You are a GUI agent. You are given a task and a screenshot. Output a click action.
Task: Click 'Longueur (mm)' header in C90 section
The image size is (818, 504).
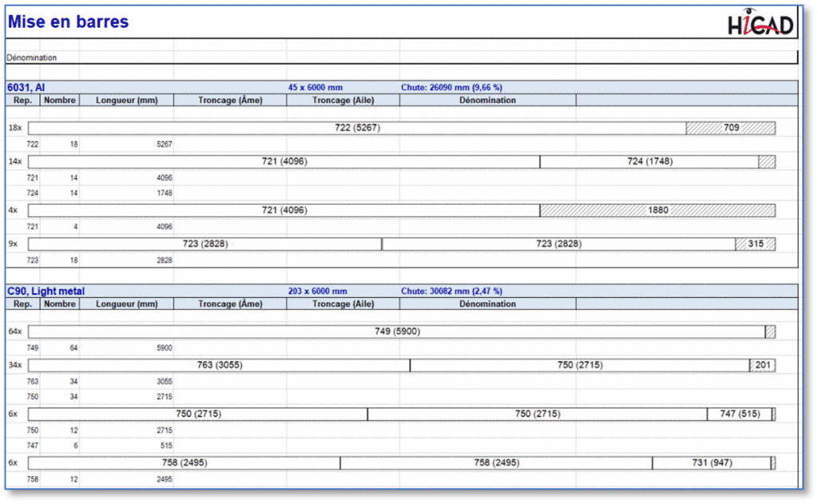tap(127, 304)
